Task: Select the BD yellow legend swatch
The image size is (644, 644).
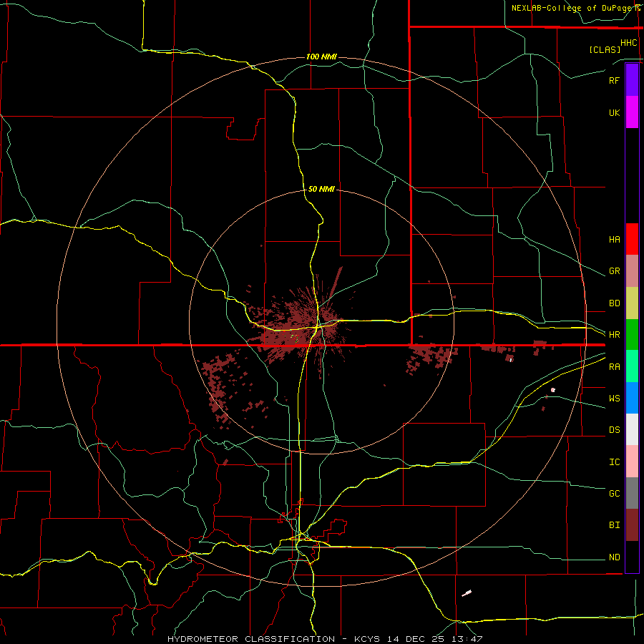Action: tap(632, 303)
